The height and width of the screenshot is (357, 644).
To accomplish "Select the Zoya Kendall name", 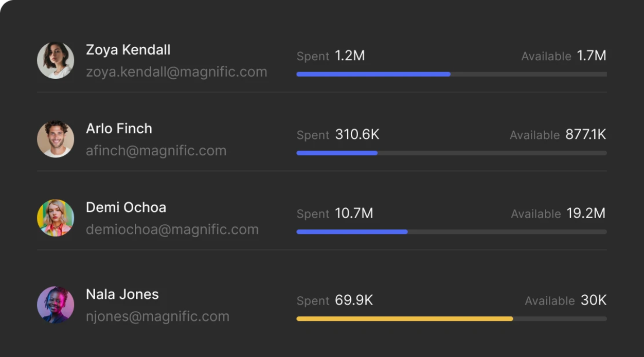I will [128, 50].
